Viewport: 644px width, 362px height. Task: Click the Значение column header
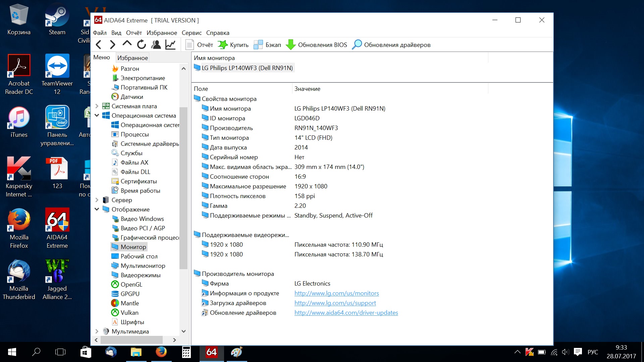(390, 89)
